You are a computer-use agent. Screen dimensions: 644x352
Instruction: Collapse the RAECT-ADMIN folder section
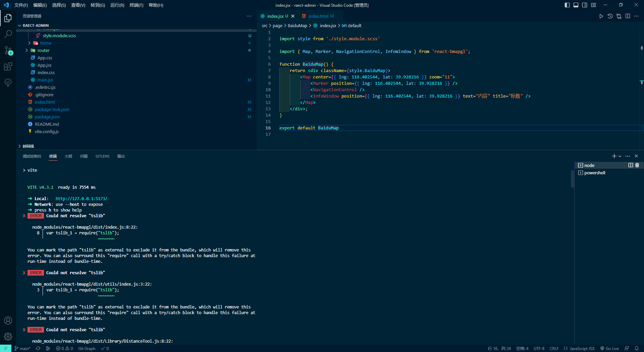point(136,25)
